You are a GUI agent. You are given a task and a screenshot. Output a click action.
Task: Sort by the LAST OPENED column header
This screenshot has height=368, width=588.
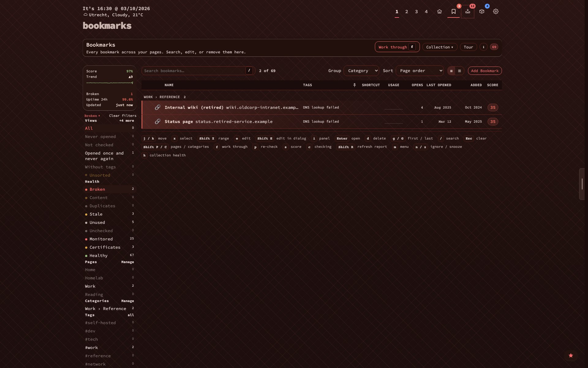[439, 85]
